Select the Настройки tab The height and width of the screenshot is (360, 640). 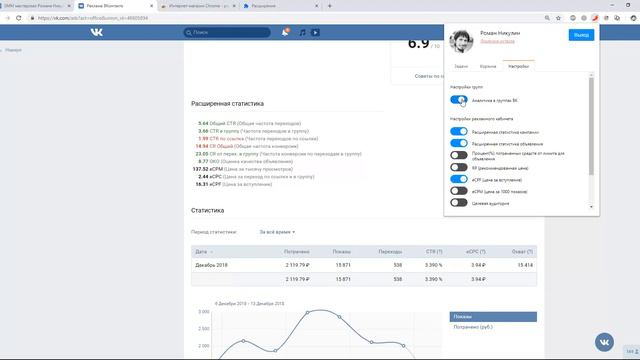pos(518,66)
